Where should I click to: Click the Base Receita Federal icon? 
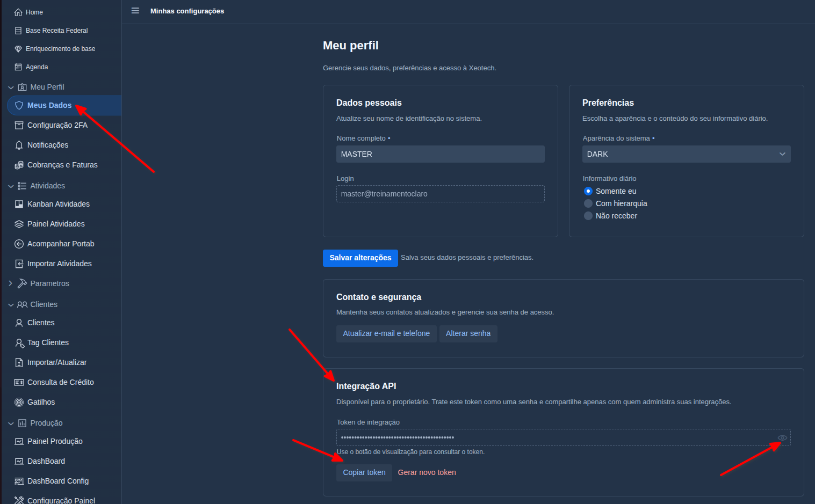(18, 31)
